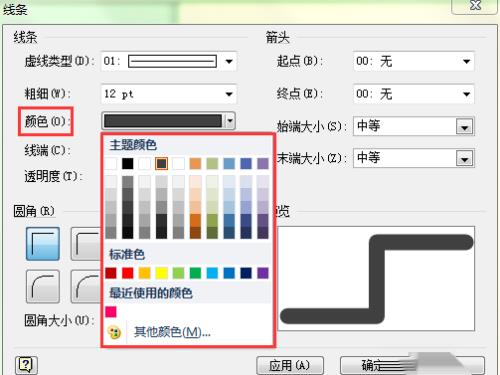This screenshot has width=500, height=375.
Task: Pick the medium blue standard color
Action: (229, 273)
